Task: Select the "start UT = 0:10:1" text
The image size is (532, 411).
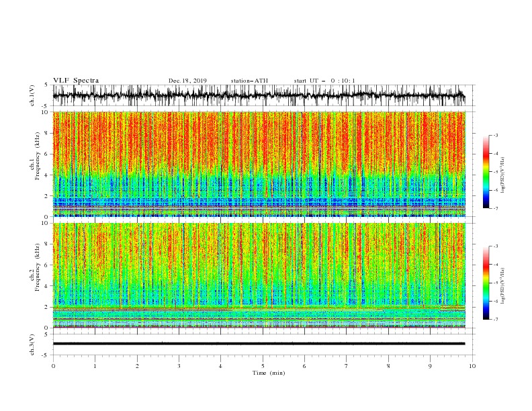Action: 324,81
